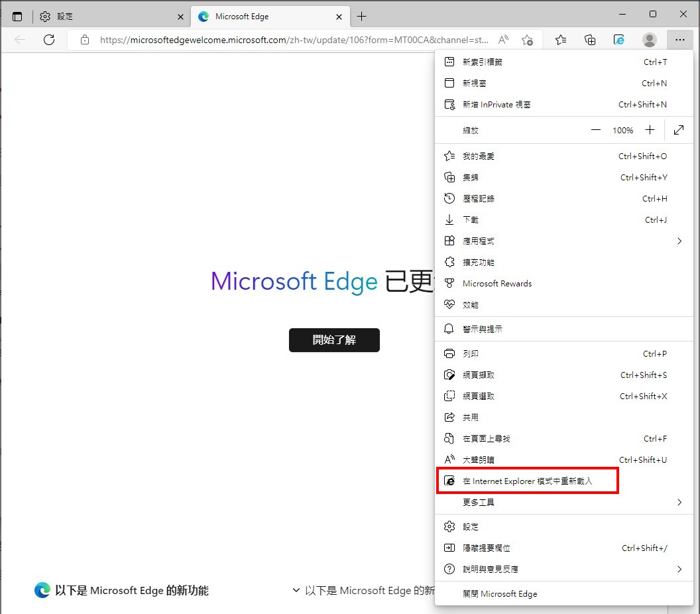Open the Favorites toolbar icon
The height and width of the screenshot is (614, 700).
pyautogui.click(x=561, y=40)
